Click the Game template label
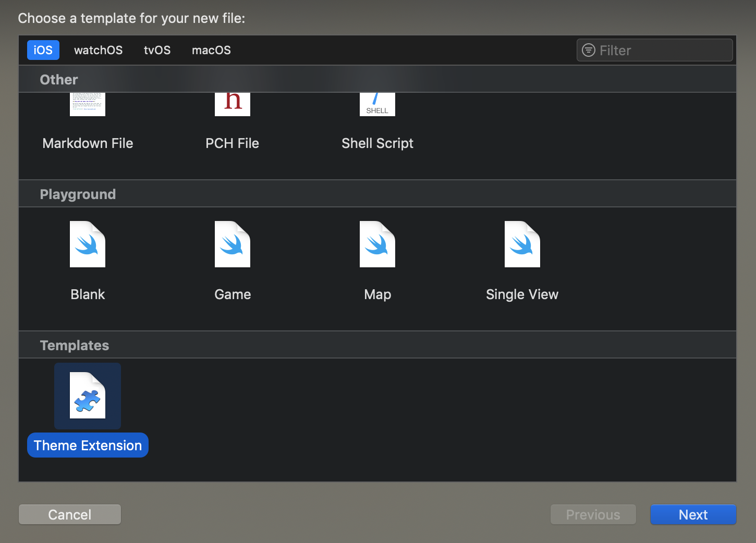The height and width of the screenshot is (543, 756). tap(233, 294)
